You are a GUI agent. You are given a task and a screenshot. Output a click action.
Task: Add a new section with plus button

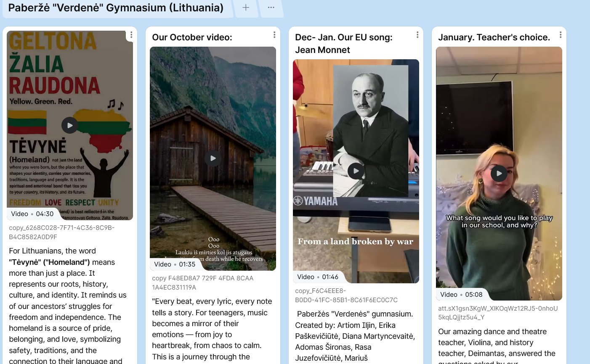(x=246, y=8)
